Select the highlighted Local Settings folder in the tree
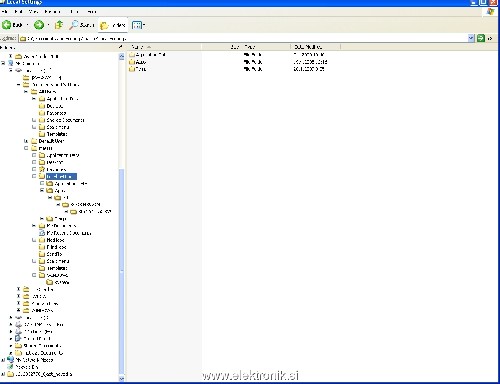The image size is (500, 384). (61, 176)
